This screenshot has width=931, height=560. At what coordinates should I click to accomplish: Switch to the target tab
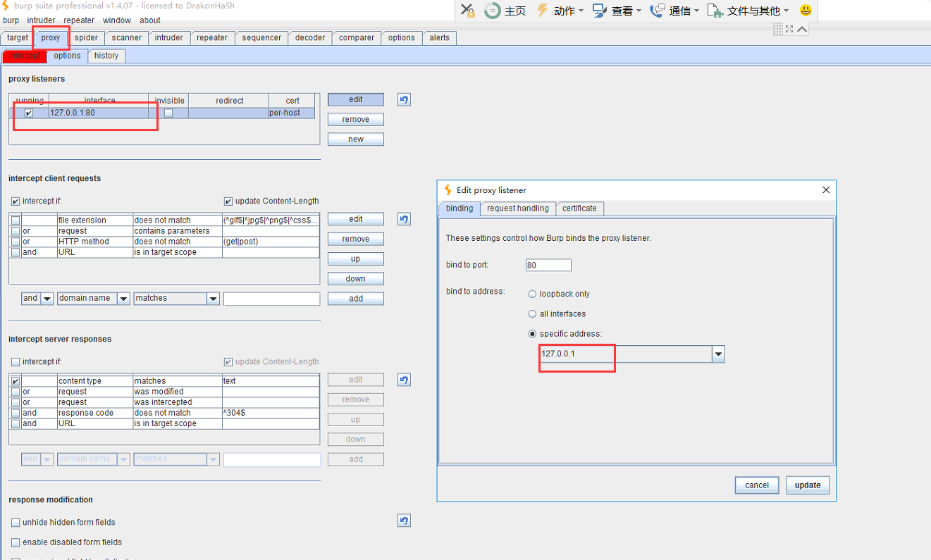pos(18,38)
